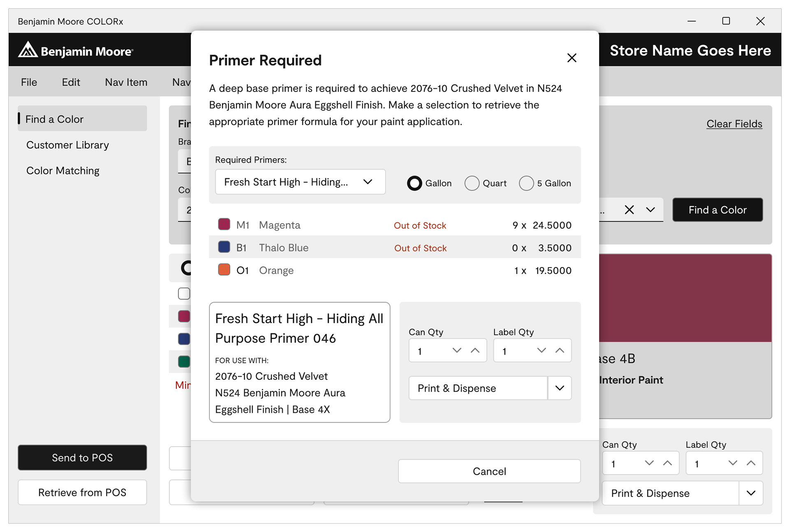Decrease background Can Qty down arrow
The height and width of the screenshot is (532, 790).
(649, 463)
